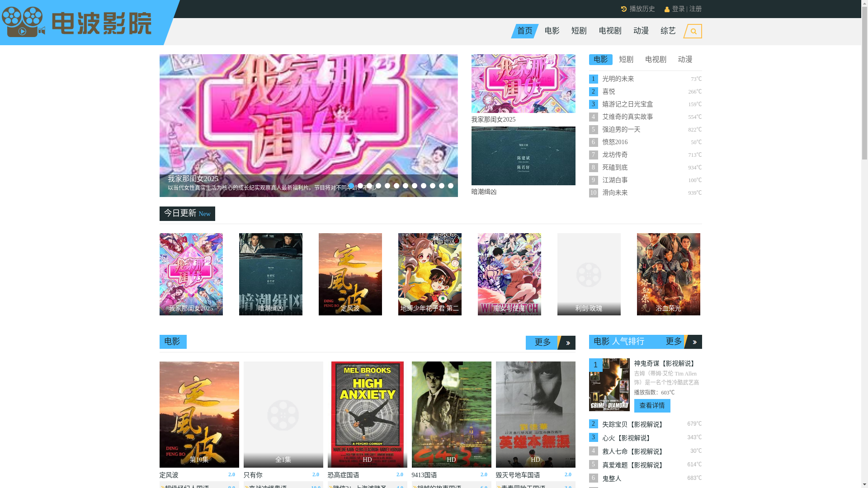The image size is (868, 488).
Task: Open 动漫 in main navigation
Action: click(x=641, y=31)
